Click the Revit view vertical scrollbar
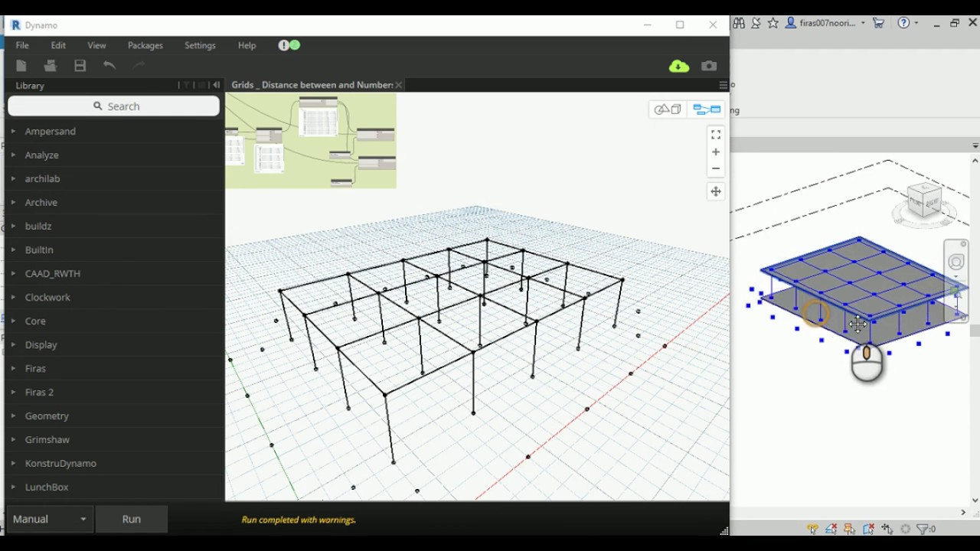Image resolution: width=980 pixels, height=551 pixels. [x=975, y=331]
